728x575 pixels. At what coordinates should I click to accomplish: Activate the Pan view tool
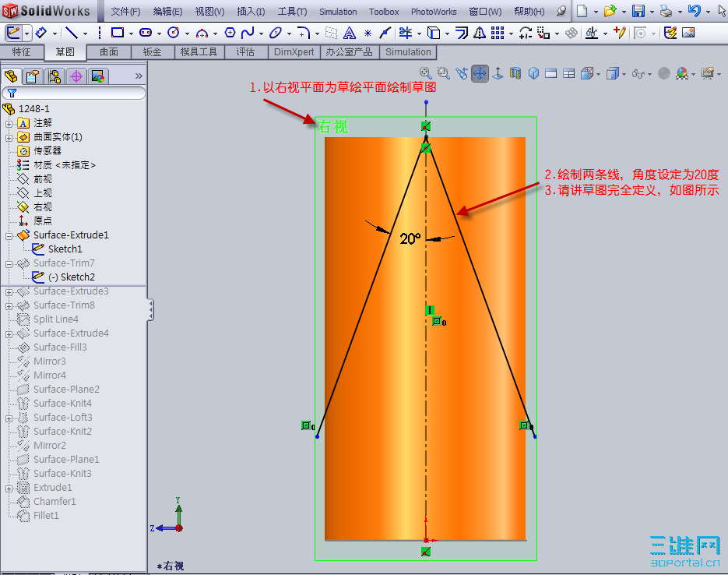(480, 73)
